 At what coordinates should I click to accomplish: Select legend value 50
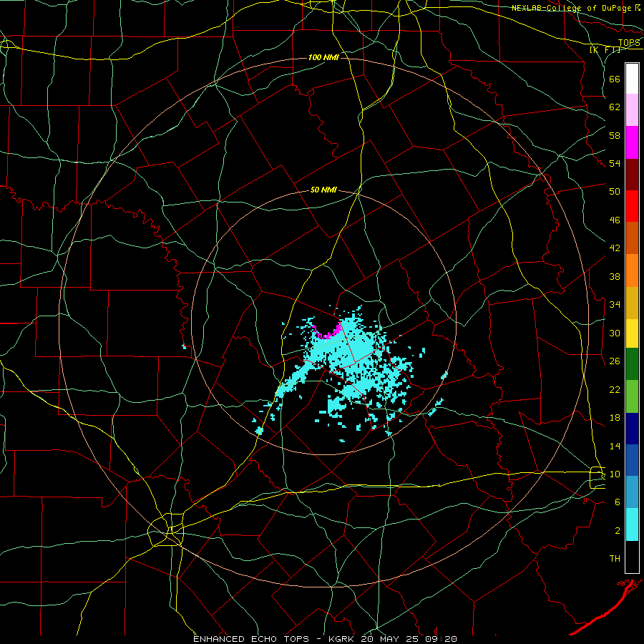coord(615,191)
